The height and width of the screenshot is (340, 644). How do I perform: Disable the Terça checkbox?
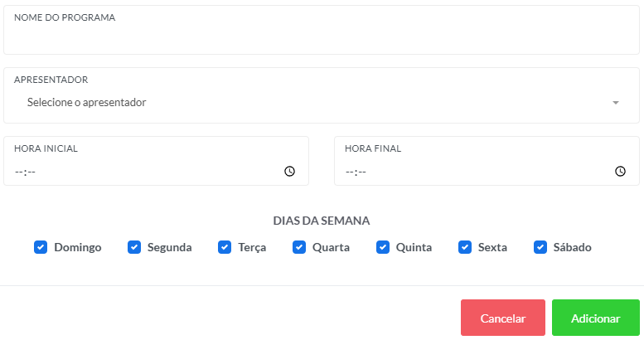225,247
